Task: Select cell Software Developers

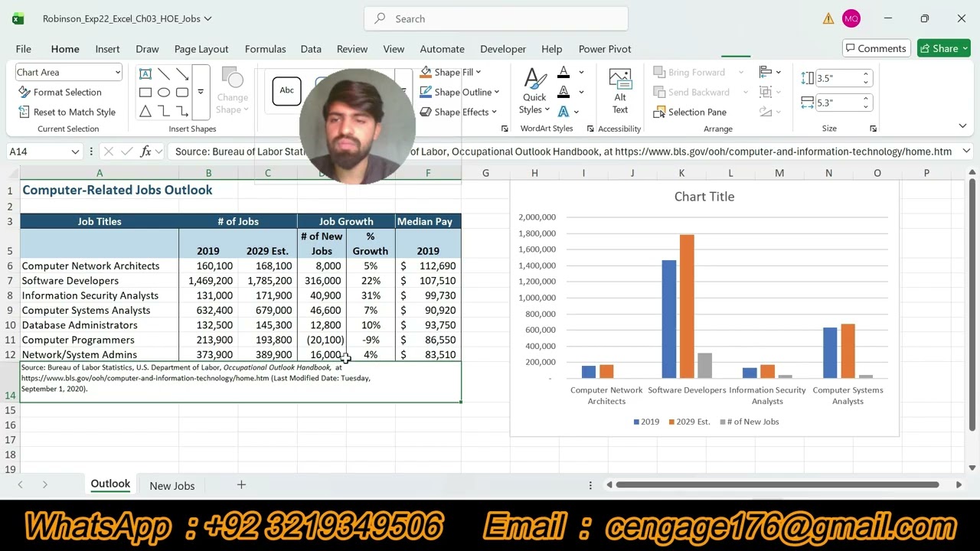Action: pyautogui.click(x=100, y=281)
